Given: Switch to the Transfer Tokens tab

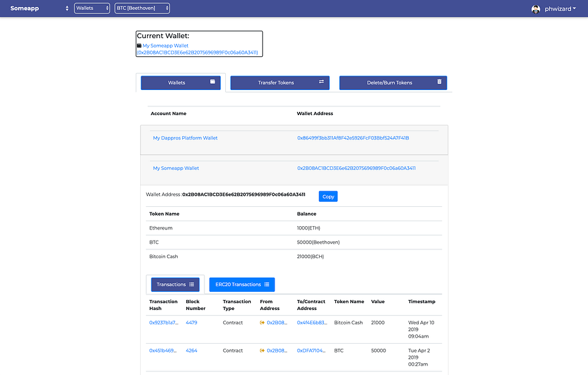Looking at the screenshot, I should click(x=280, y=82).
